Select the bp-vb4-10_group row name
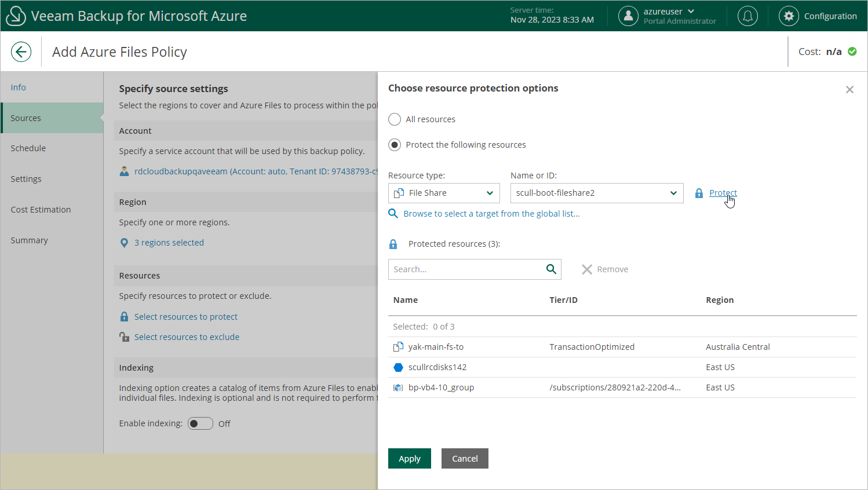 tap(441, 387)
